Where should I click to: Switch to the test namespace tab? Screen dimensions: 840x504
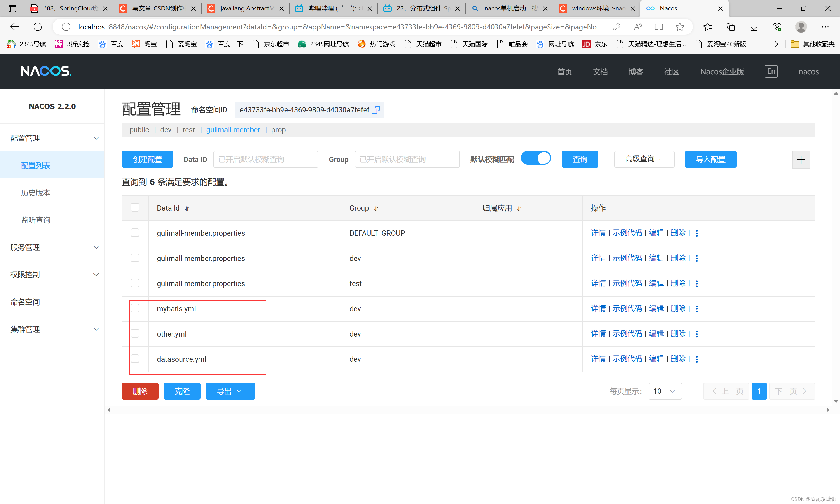pos(188,130)
